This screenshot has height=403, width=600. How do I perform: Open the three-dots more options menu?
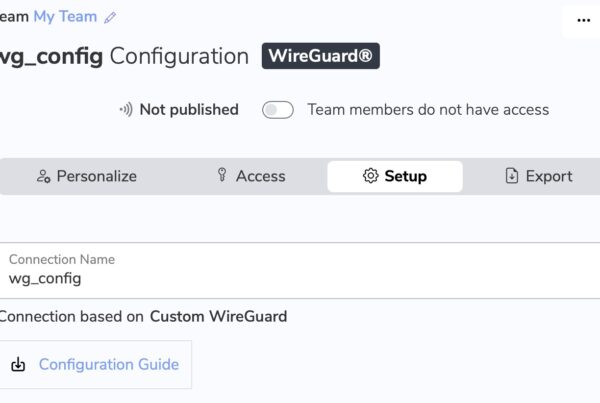pyautogui.click(x=584, y=20)
